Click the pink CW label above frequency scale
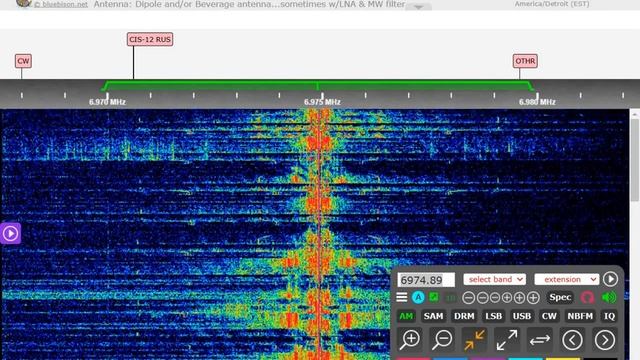The height and width of the screenshot is (360, 640). tap(23, 61)
